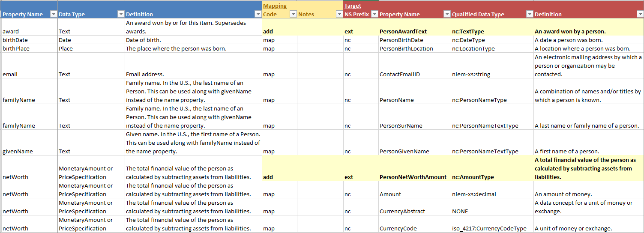Open the Qualified Data Type filter dropdown

point(529,14)
